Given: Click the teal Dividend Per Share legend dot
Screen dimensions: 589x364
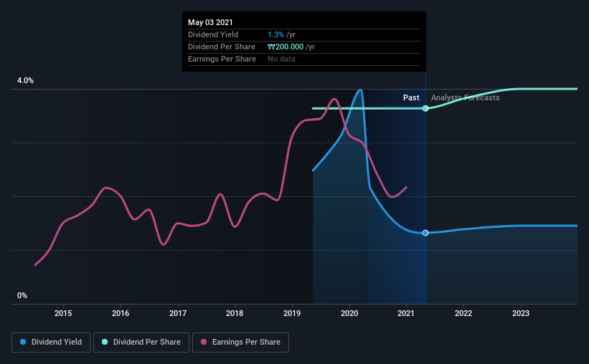Looking at the screenshot, I should pos(105,342).
